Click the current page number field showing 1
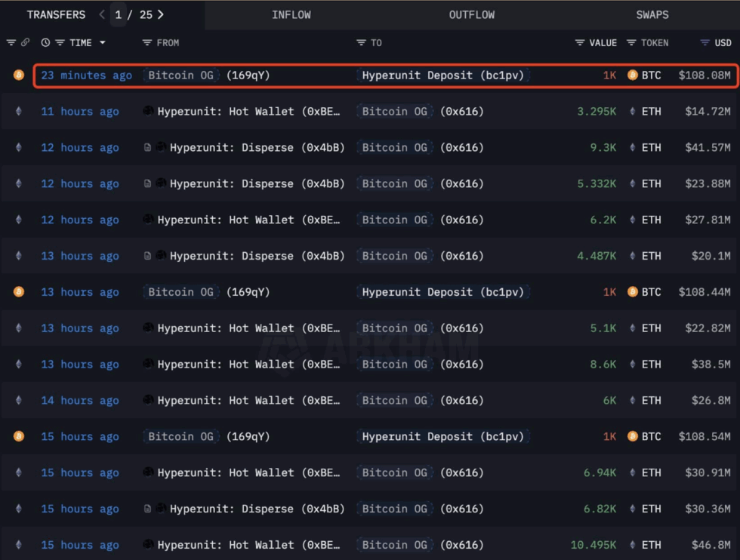Screen dimensions: 740x560 (x=118, y=14)
